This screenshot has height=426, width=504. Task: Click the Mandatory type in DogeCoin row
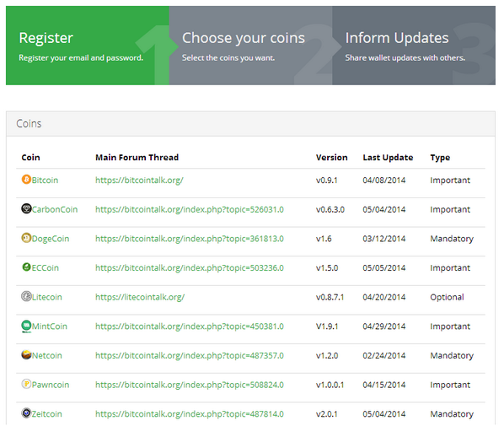tap(452, 239)
